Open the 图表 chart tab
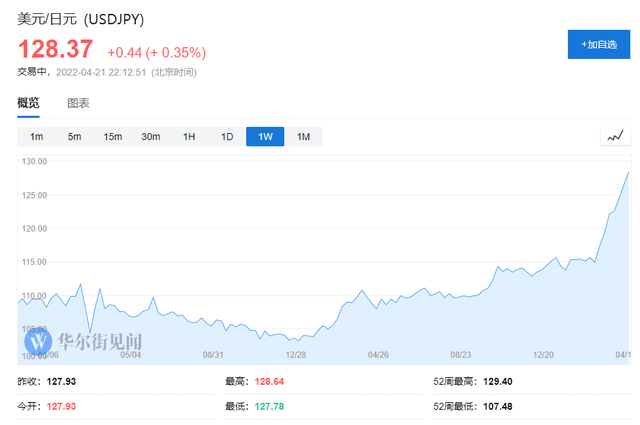This screenshot has width=640, height=425. click(x=78, y=103)
